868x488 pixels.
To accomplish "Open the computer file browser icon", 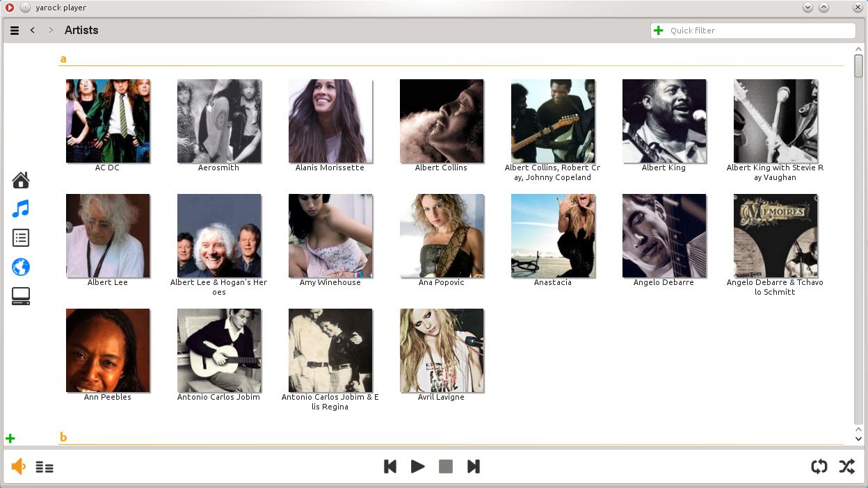I will (21, 296).
